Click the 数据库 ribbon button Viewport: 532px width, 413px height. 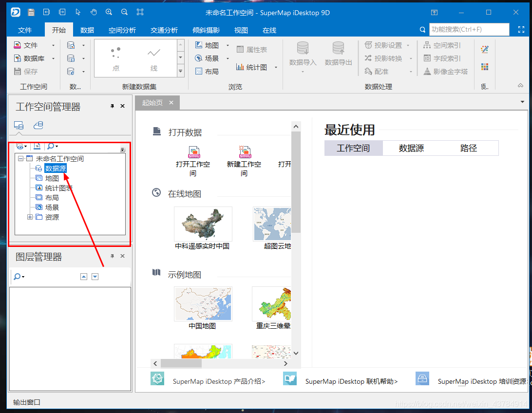(29, 58)
